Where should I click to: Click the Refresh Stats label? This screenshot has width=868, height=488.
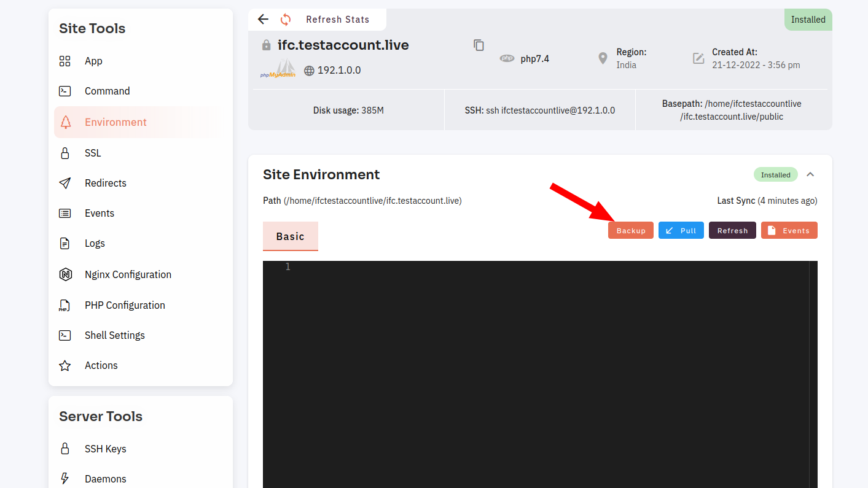coord(338,20)
